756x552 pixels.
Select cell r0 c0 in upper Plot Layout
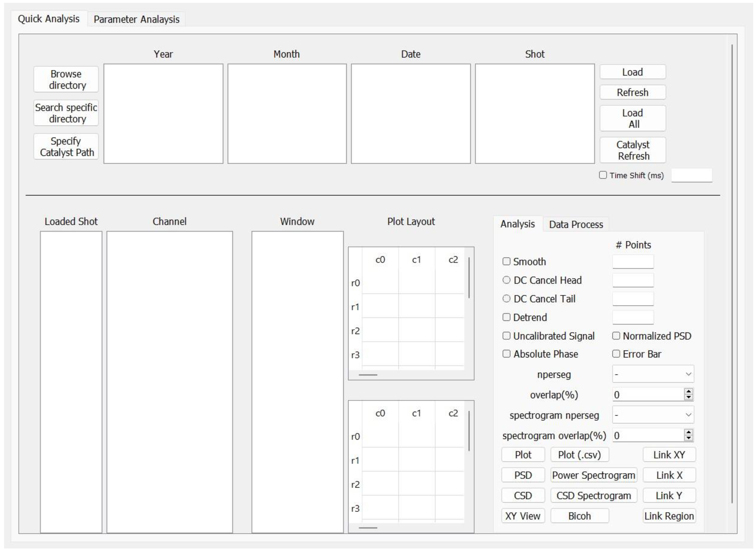click(x=380, y=283)
